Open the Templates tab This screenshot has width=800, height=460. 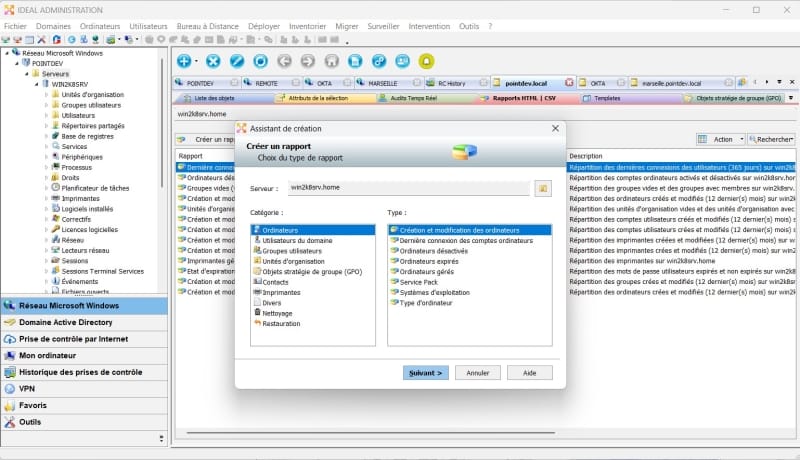pos(607,98)
